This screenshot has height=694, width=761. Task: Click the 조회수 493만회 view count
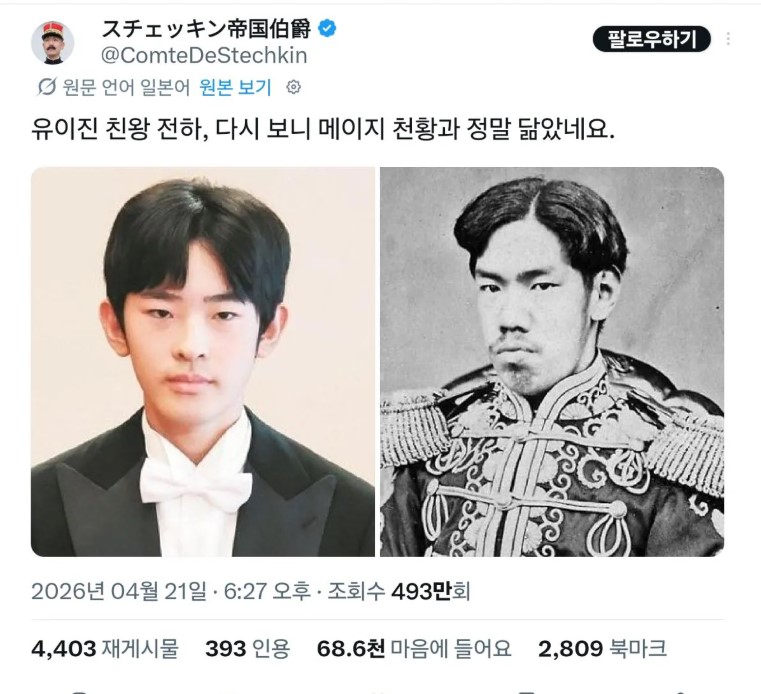(399, 592)
